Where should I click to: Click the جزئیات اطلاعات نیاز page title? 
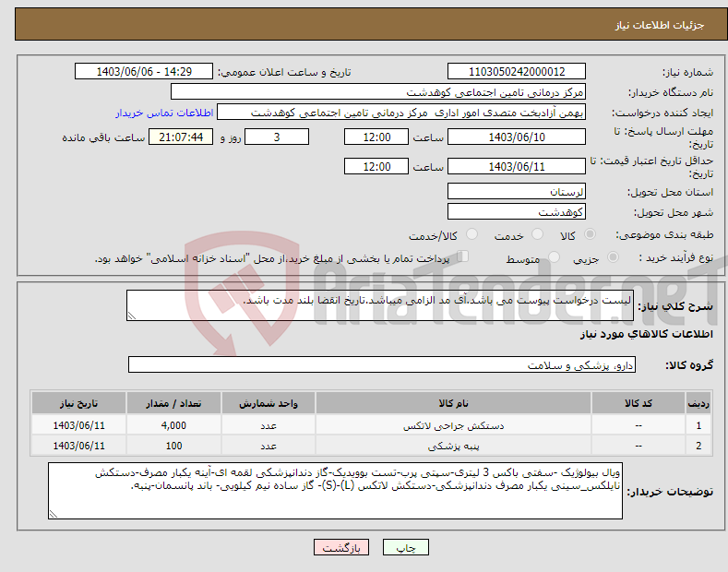click(x=660, y=25)
